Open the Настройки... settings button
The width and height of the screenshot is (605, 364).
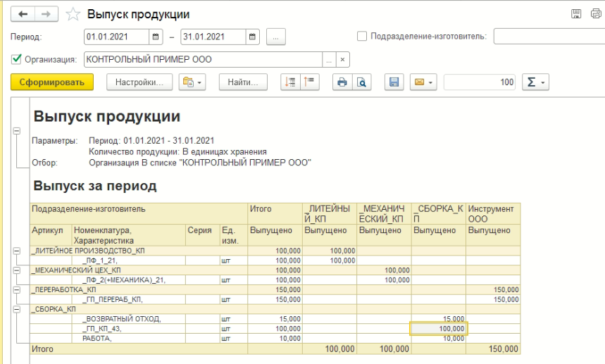139,82
